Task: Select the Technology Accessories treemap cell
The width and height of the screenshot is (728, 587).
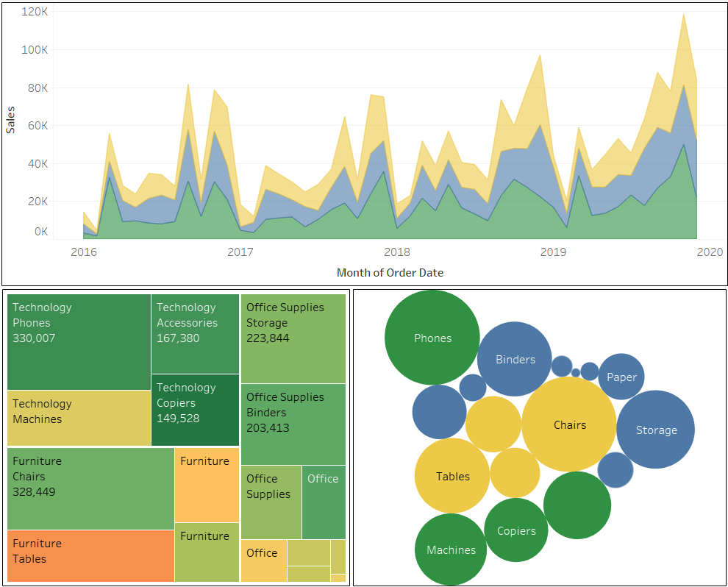Action: (x=195, y=331)
